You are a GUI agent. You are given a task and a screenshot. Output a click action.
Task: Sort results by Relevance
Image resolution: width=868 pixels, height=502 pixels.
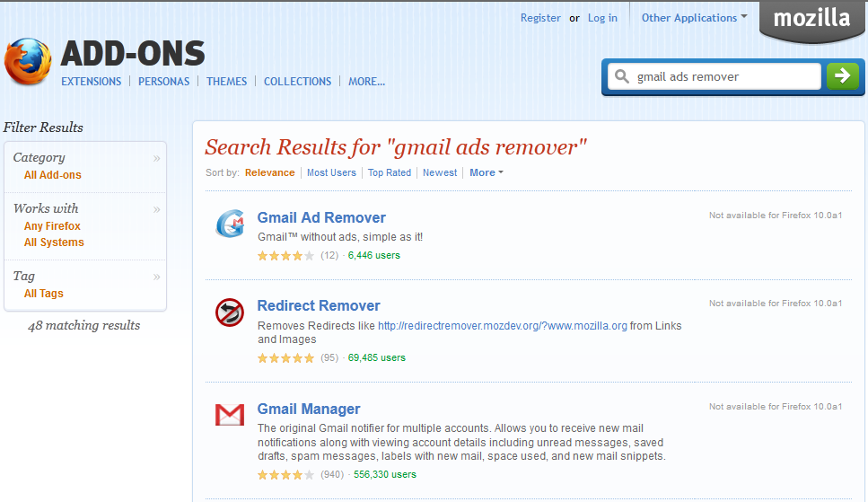click(269, 172)
